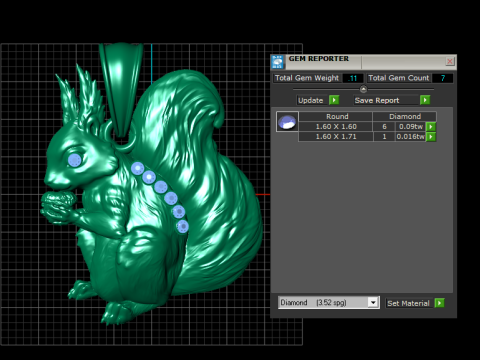
Task: Click the quantity 6 cell
Action: (384, 127)
